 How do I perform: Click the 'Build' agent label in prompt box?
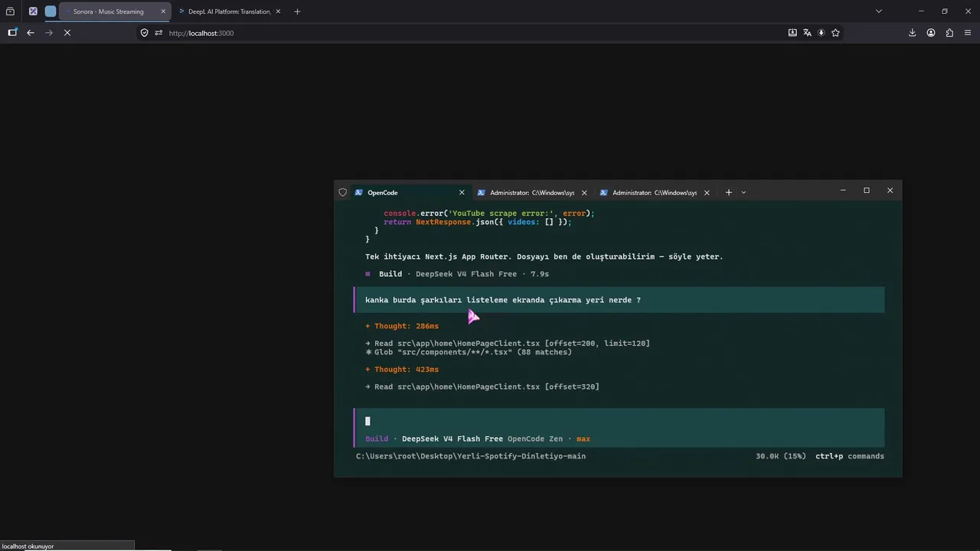coord(377,439)
